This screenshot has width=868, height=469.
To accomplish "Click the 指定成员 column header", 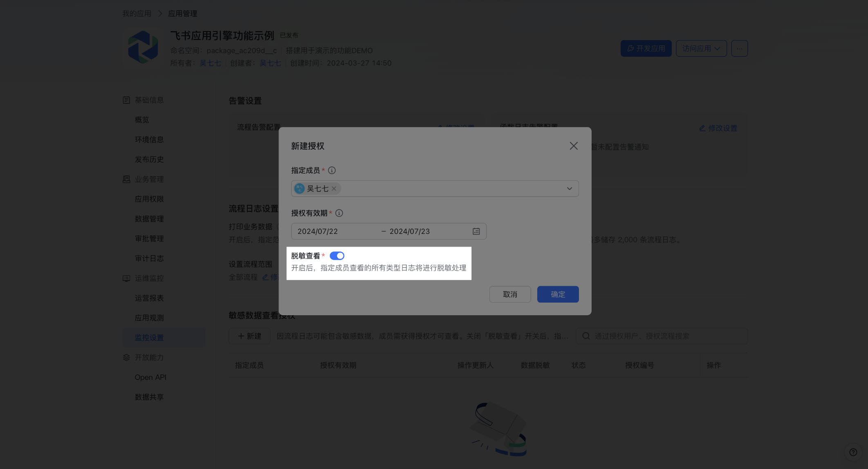I will pyautogui.click(x=249, y=365).
